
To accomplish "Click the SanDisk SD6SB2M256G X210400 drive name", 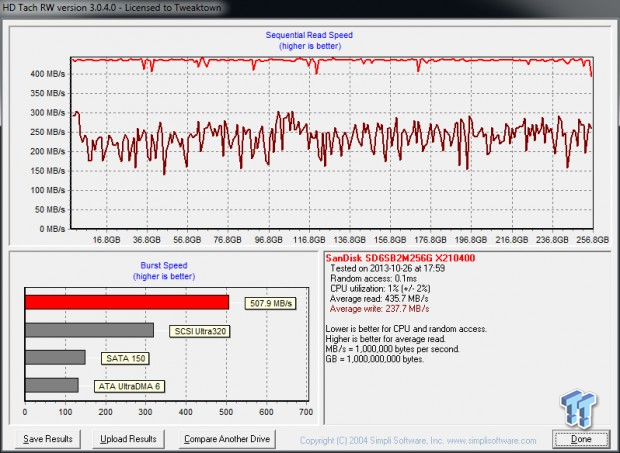I will 400,258.
